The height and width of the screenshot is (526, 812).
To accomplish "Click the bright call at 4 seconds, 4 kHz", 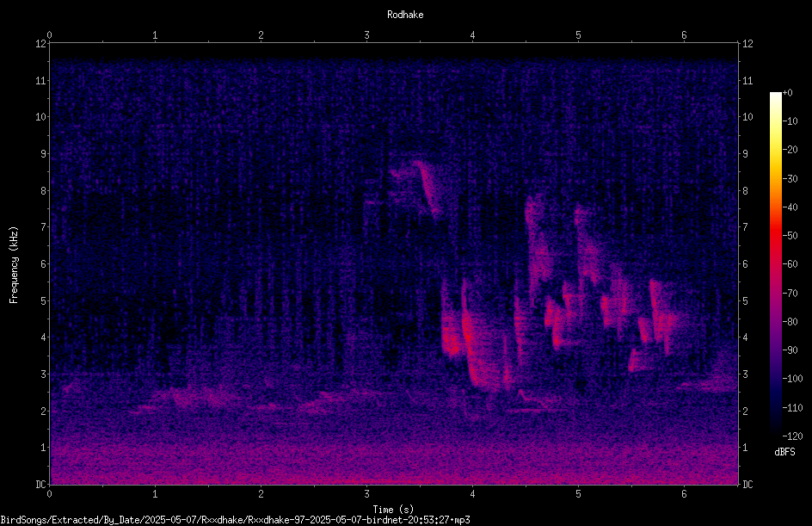I will 469,334.
